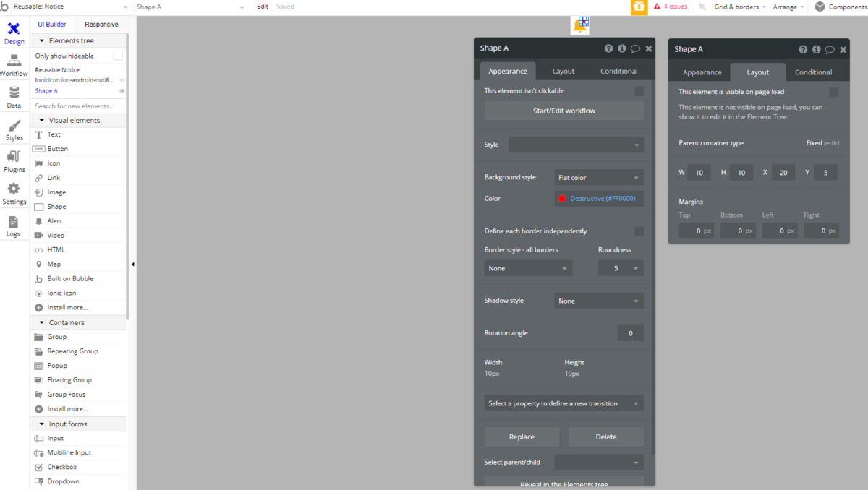Toggle visibility eye for the IonicIcon element
868x490 pixels.
[x=122, y=80]
